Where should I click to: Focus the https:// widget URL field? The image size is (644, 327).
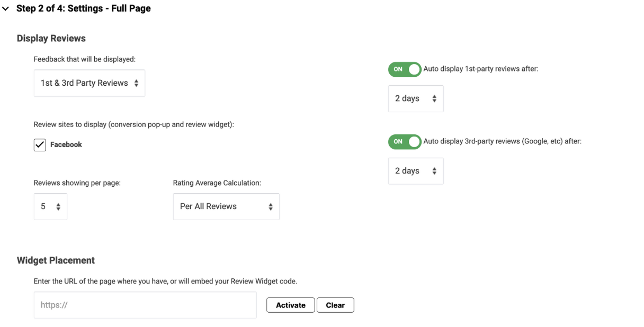(x=145, y=305)
